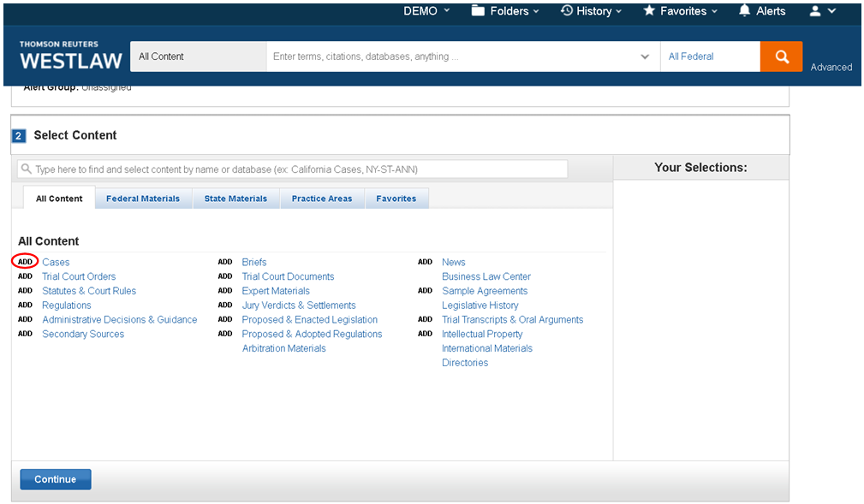The image size is (864, 504).
Task: Switch to the Federal Materials tab
Action: tap(143, 199)
